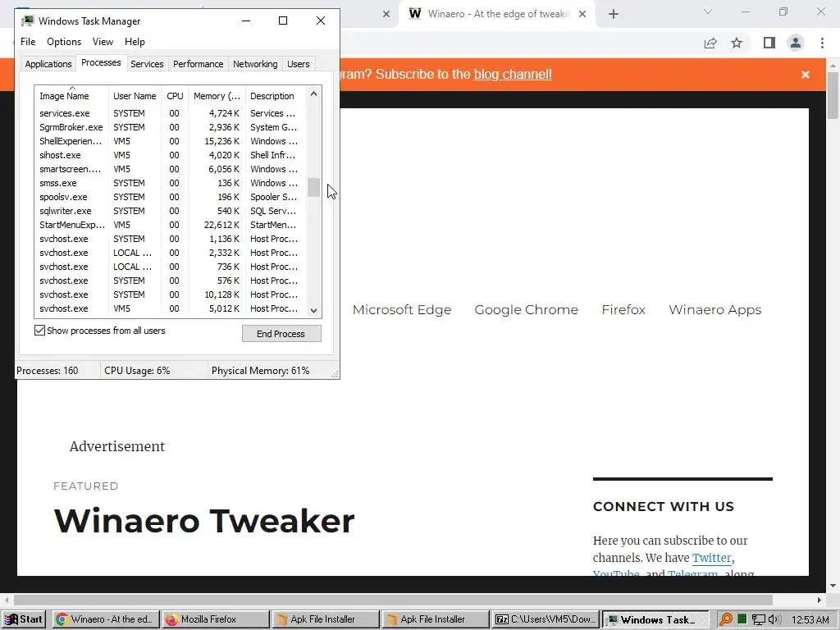Open Chrome profile avatar icon
The width and height of the screenshot is (840, 630).
pos(796,43)
